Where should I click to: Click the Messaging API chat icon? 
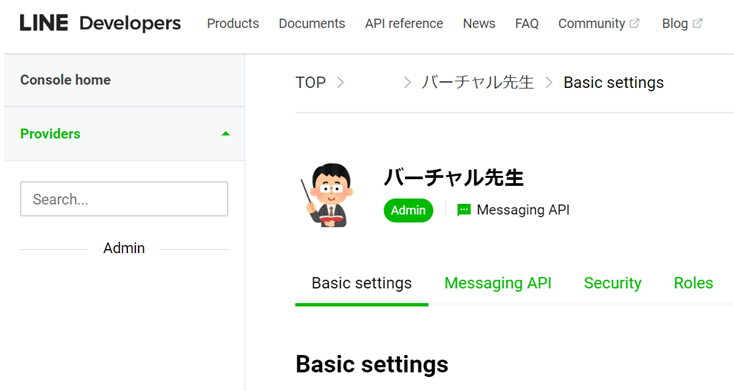coord(463,210)
